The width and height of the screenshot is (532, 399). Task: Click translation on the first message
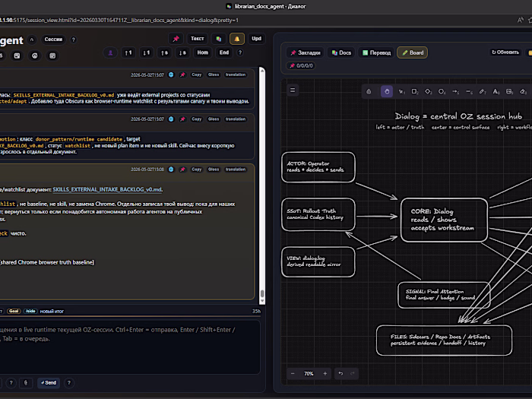[236, 74]
